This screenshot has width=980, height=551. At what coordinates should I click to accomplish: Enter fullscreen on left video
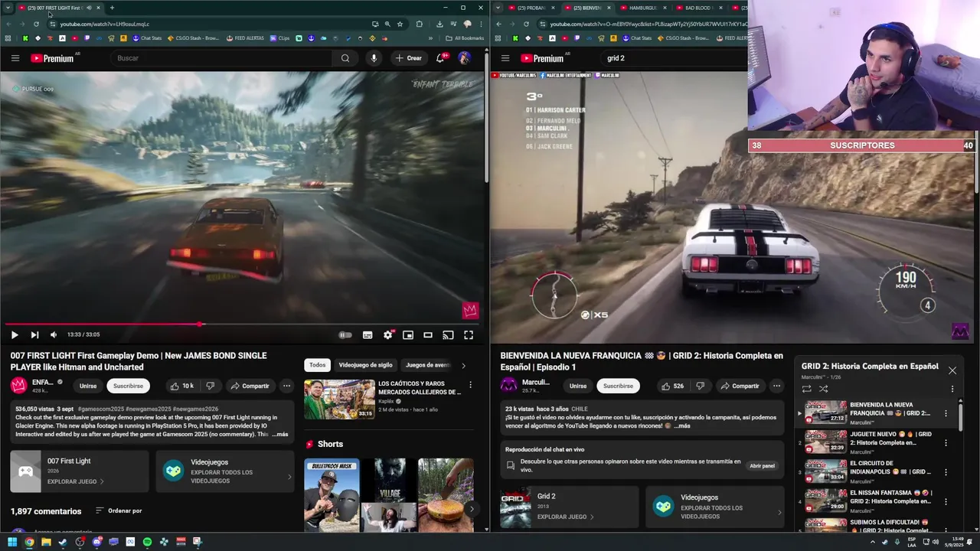(x=469, y=334)
